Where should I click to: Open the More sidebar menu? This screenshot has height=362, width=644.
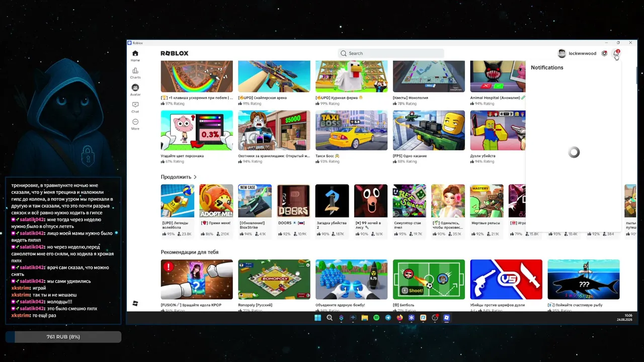pyautogui.click(x=135, y=124)
